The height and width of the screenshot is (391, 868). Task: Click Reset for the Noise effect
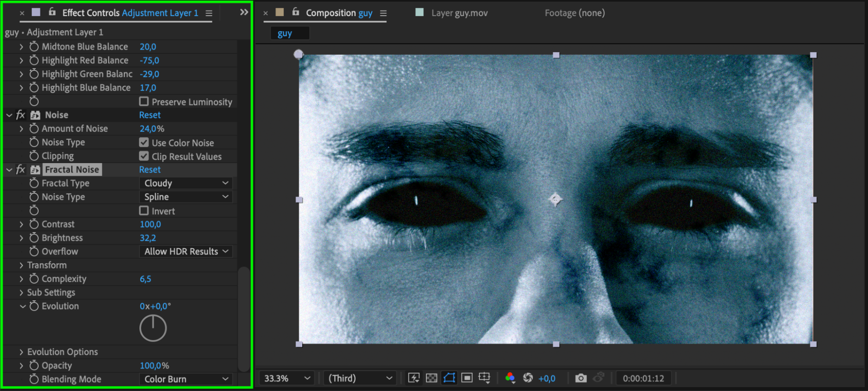point(150,115)
